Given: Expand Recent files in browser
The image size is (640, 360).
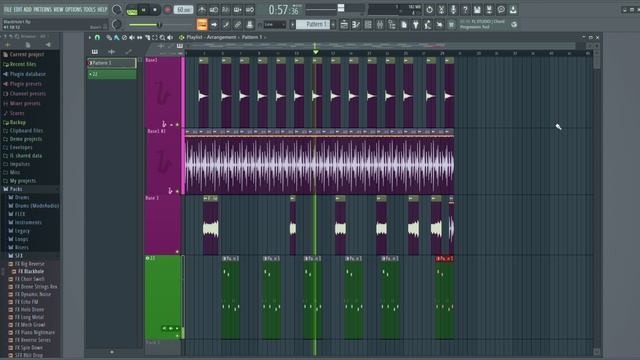Looking at the screenshot, I should click(x=23, y=64).
